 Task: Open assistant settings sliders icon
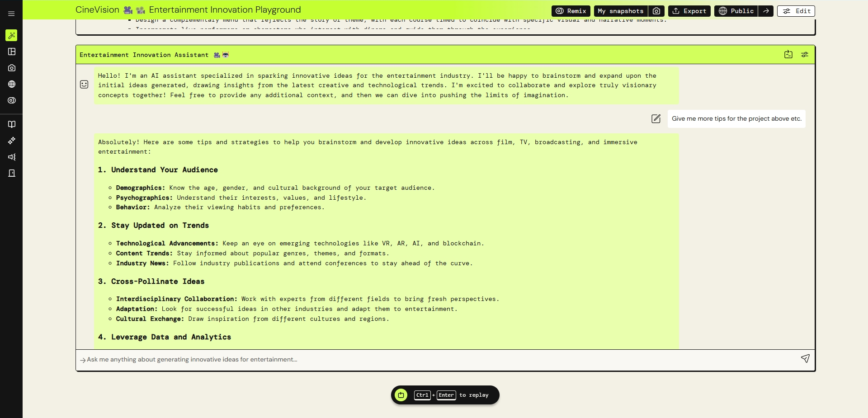805,55
